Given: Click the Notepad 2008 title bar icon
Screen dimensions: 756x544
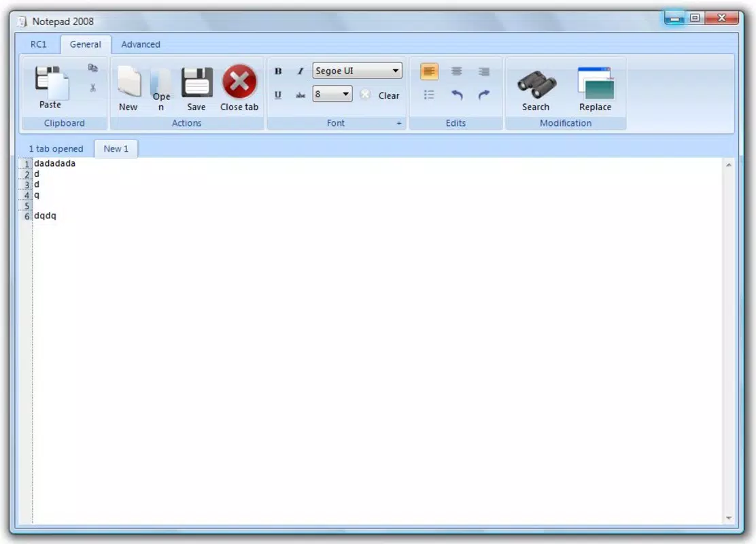Looking at the screenshot, I should click(x=22, y=21).
